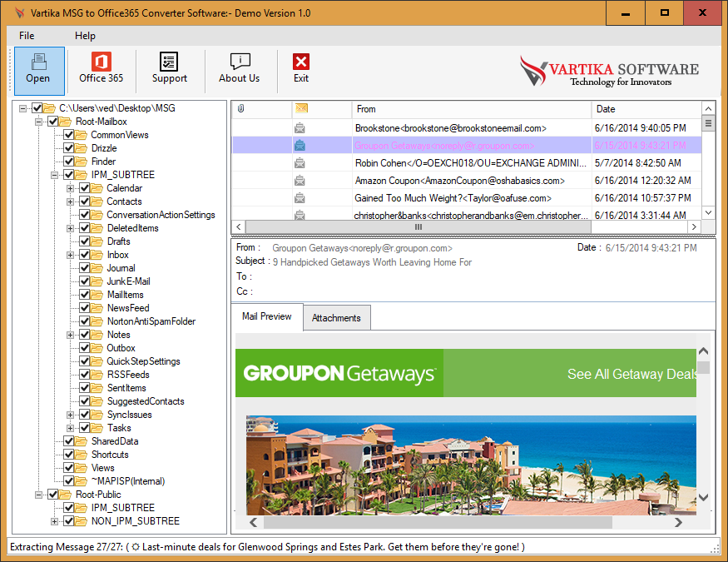Click the mail icon beside Amazon Coupon message

(x=300, y=180)
